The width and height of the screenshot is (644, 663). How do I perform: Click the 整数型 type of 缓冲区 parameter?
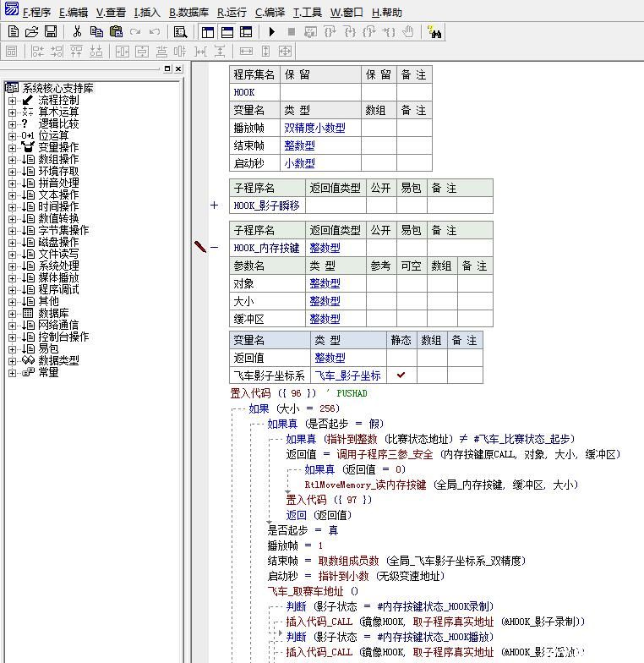325,319
